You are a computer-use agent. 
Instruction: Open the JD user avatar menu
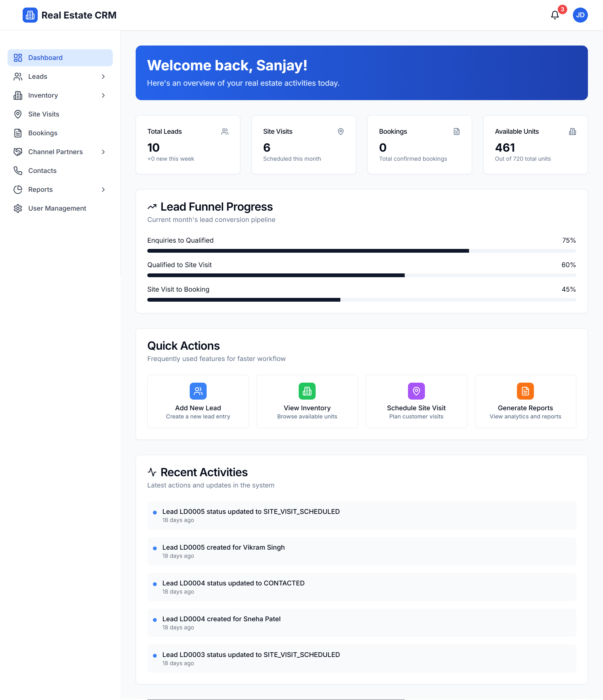(580, 15)
